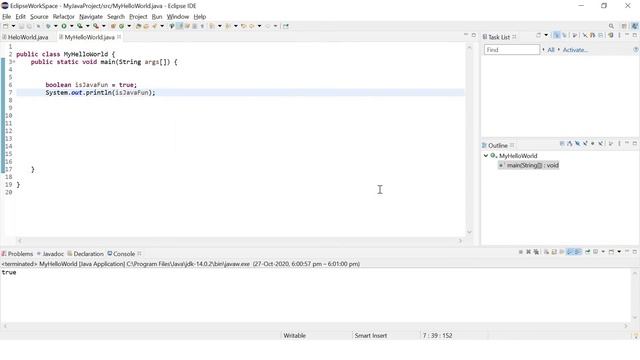Collapse the main method fold marker on line 3

coord(14,62)
